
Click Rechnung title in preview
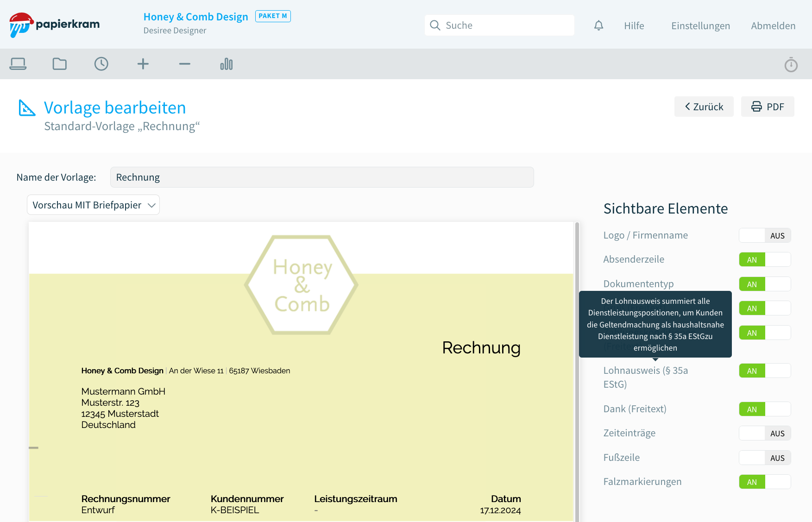point(481,347)
